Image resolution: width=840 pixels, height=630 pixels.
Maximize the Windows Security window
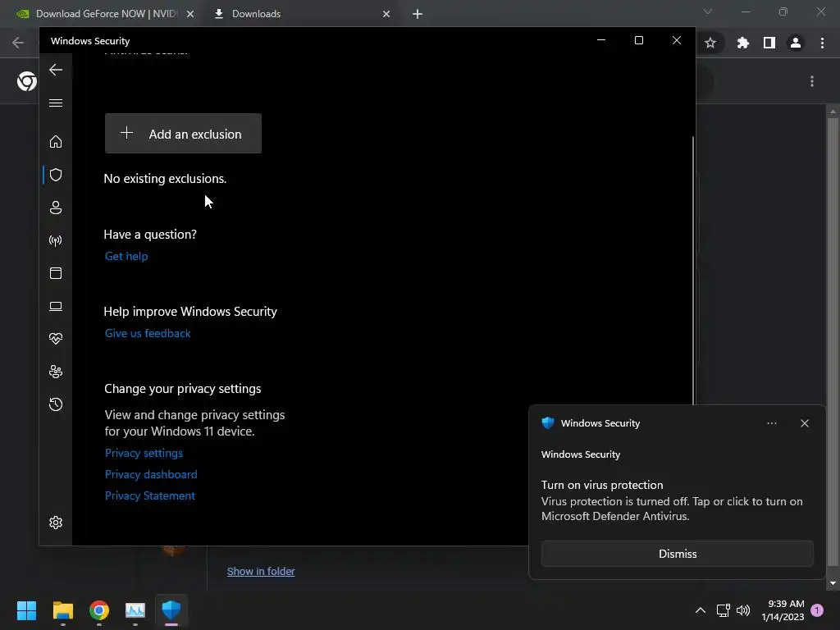click(638, 40)
